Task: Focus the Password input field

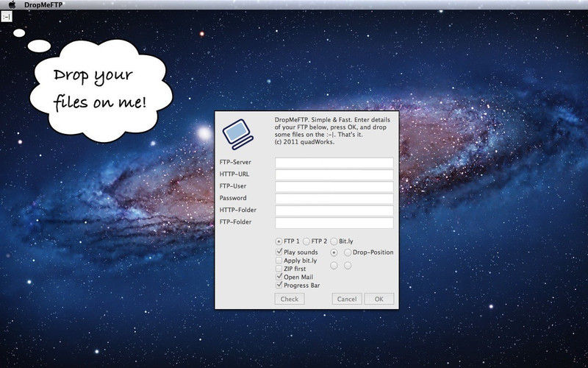Action: click(334, 198)
